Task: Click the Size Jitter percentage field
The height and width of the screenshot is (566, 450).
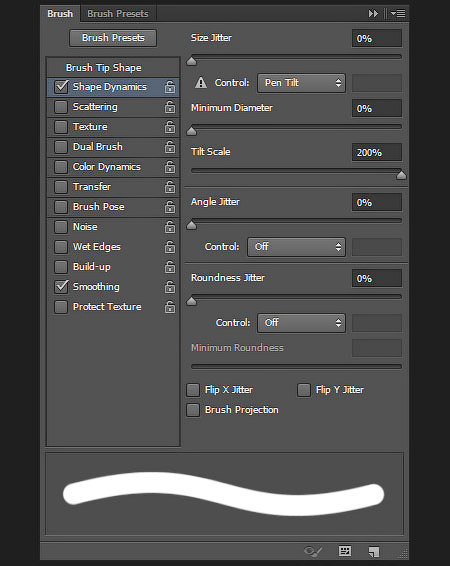Action: click(377, 38)
